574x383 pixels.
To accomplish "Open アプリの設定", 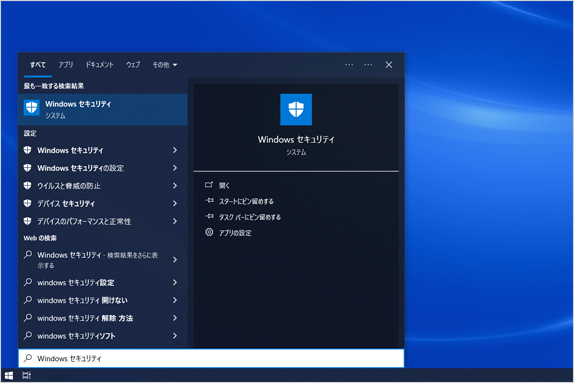I will pos(235,233).
